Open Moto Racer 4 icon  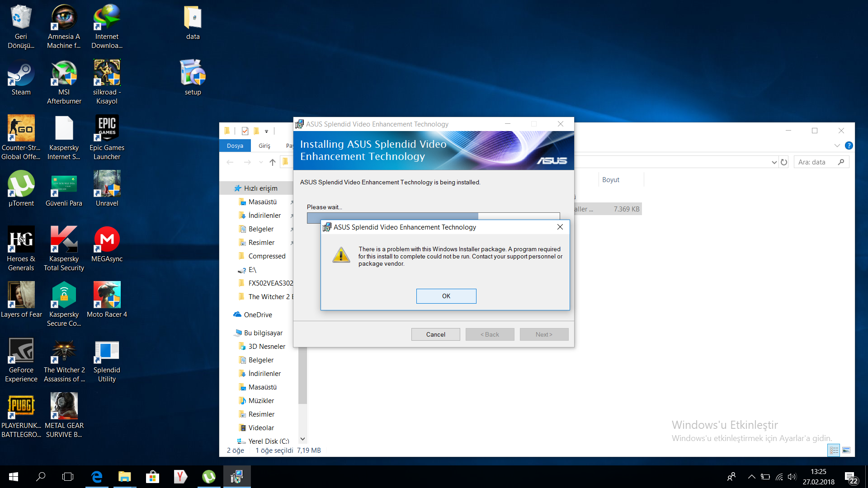107,300
